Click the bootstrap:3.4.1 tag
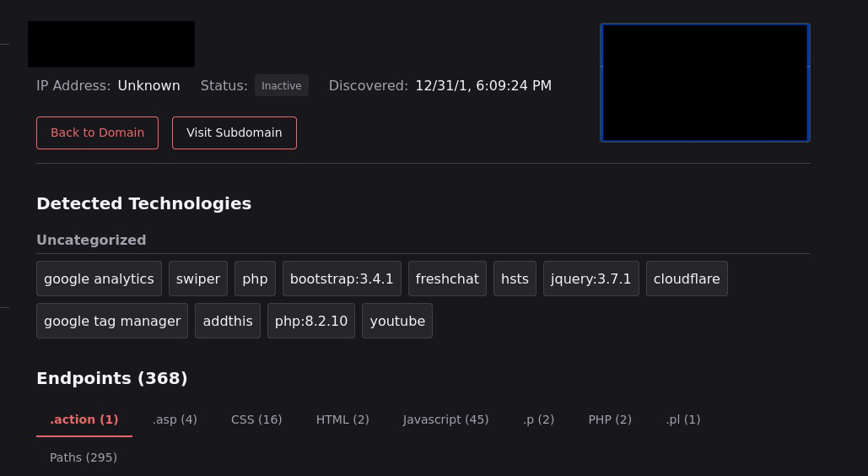The image size is (868, 476). pyautogui.click(x=342, y=279)
